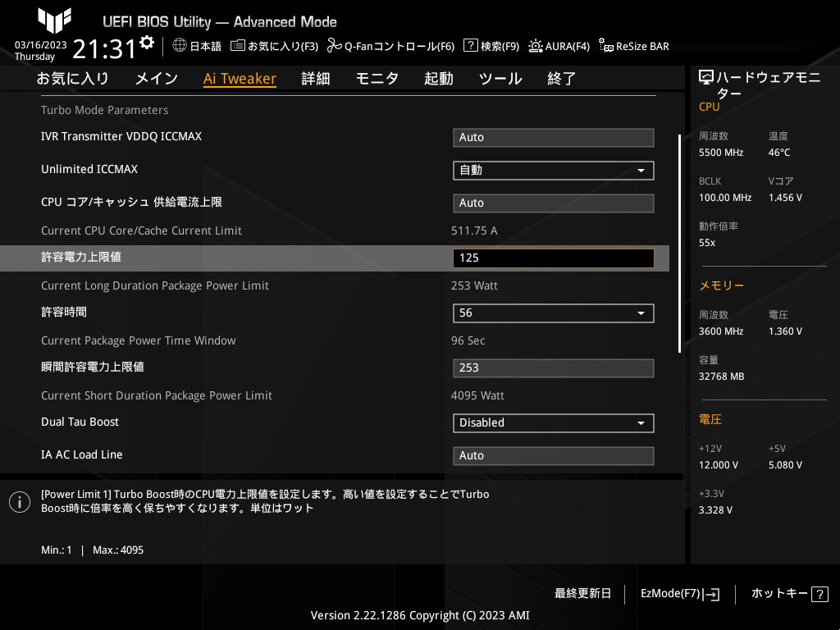
Task: Click the 253 Watt value
Action: pyautogui.click(x=474, y=286)
